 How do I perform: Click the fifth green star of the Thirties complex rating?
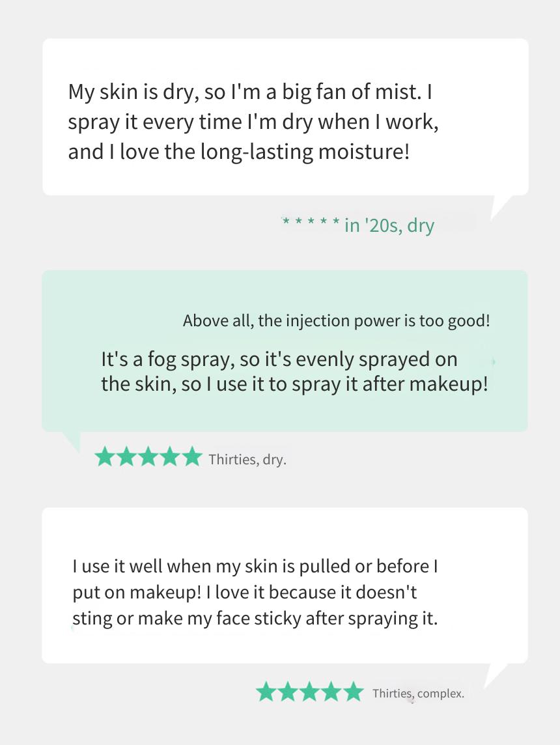354,692
